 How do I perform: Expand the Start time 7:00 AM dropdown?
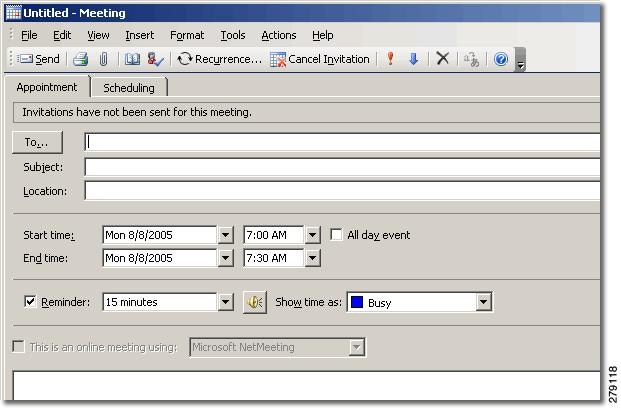click(312, 235)
